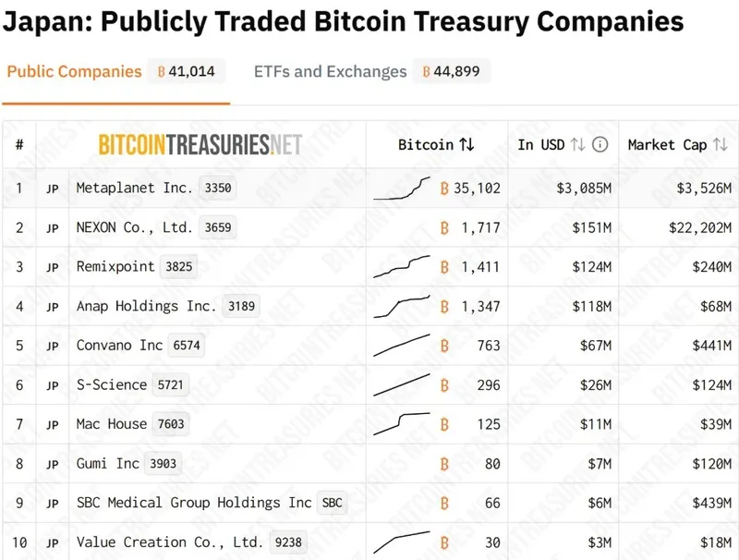
Task: Click the Bitcoin icon in Public Companies badge
Action: click(162, 72)
